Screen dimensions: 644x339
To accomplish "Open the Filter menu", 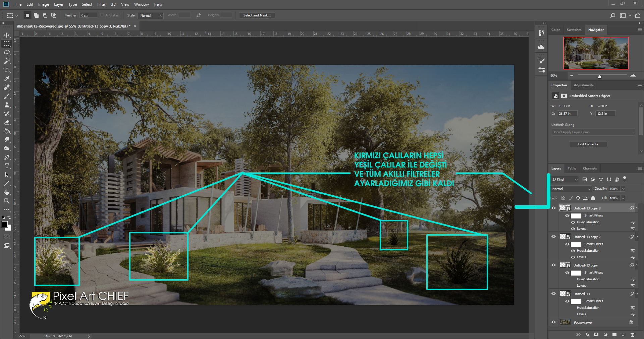I will pos(102,4).
